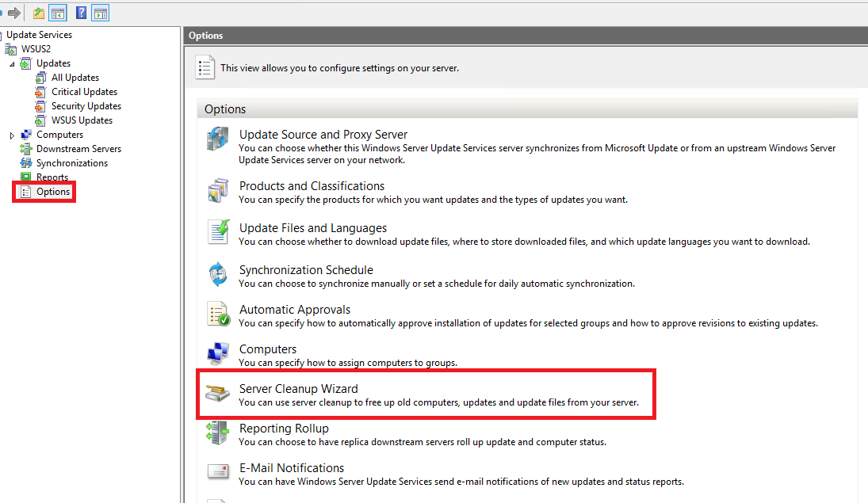The height and width of the screenshot is (503, 868).
Task: Click the WSUS Updates tree icon
Action: [40, 120]
